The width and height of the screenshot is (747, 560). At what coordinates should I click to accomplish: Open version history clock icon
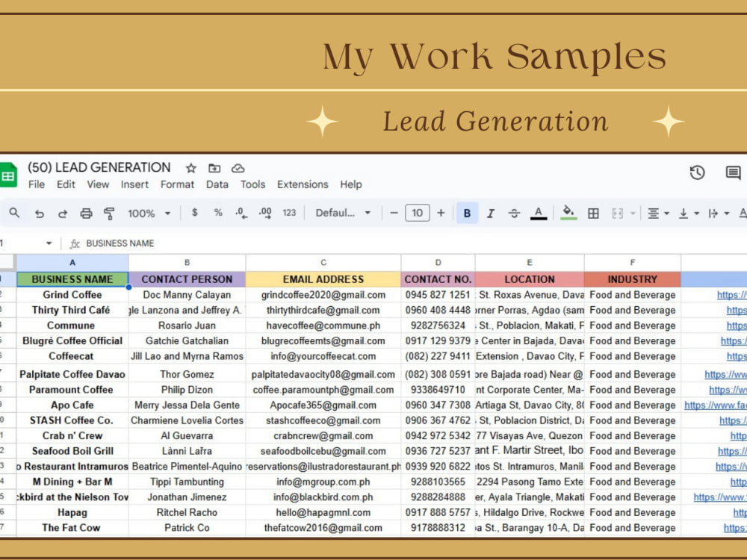point(698,172)
